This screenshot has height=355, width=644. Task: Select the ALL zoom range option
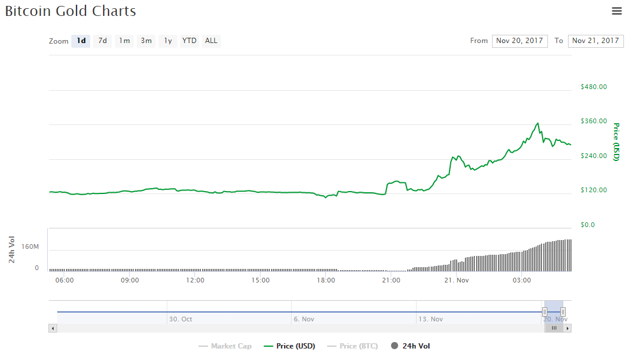(211, 41)
